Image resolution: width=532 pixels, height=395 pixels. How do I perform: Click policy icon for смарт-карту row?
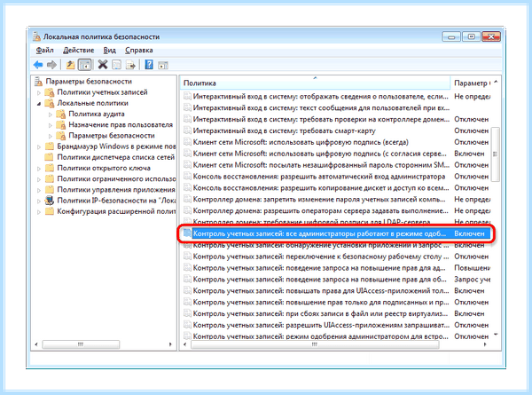point(187,130)
